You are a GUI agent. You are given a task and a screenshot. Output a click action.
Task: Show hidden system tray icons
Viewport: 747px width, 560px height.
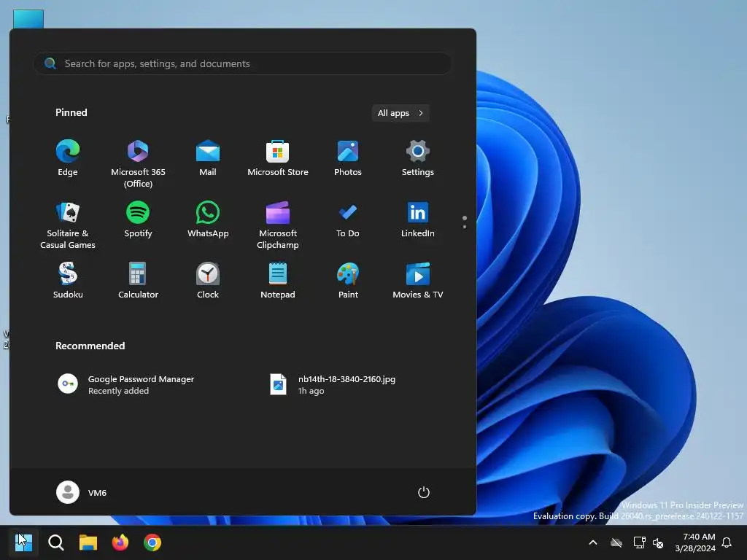pyautogui.click(x=593, y=542)
